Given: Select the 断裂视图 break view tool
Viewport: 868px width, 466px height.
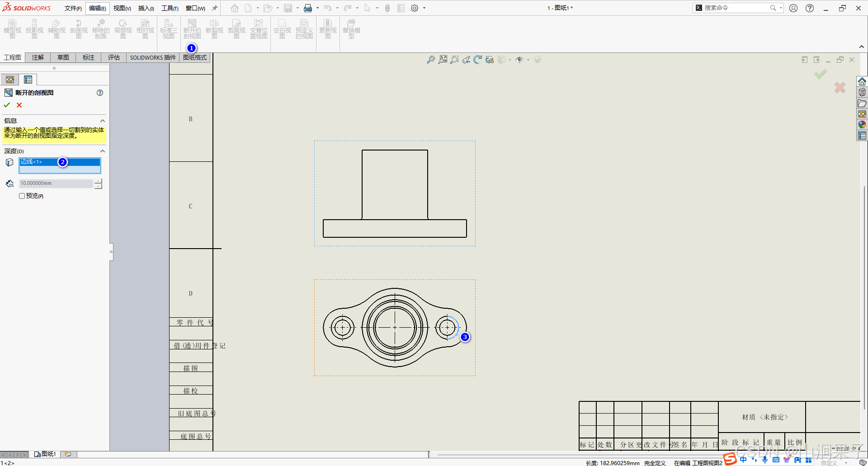Looking at the screenshot, I should 214,29.
